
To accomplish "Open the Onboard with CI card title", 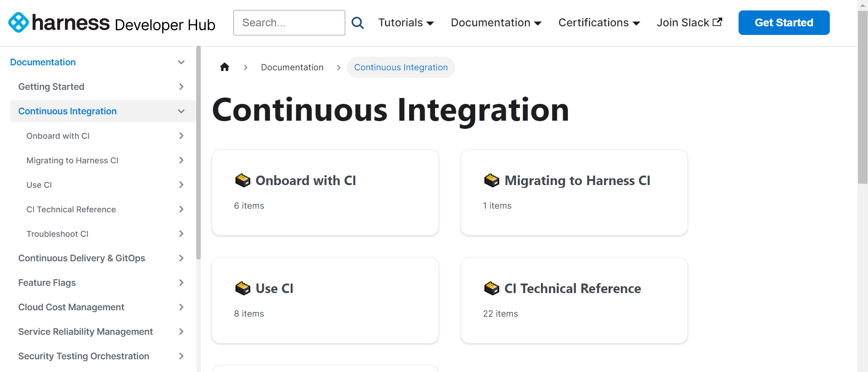I will click(x=306, y=181).
